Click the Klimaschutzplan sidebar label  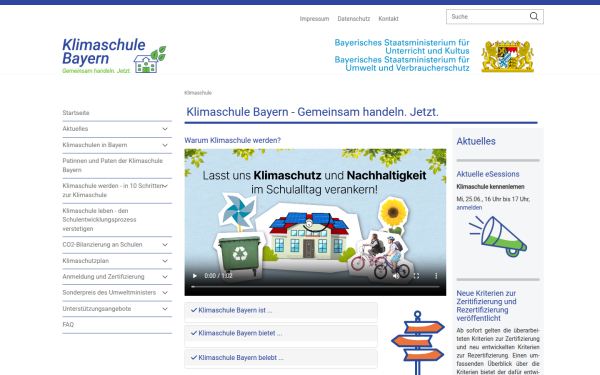tap(85, 261)
